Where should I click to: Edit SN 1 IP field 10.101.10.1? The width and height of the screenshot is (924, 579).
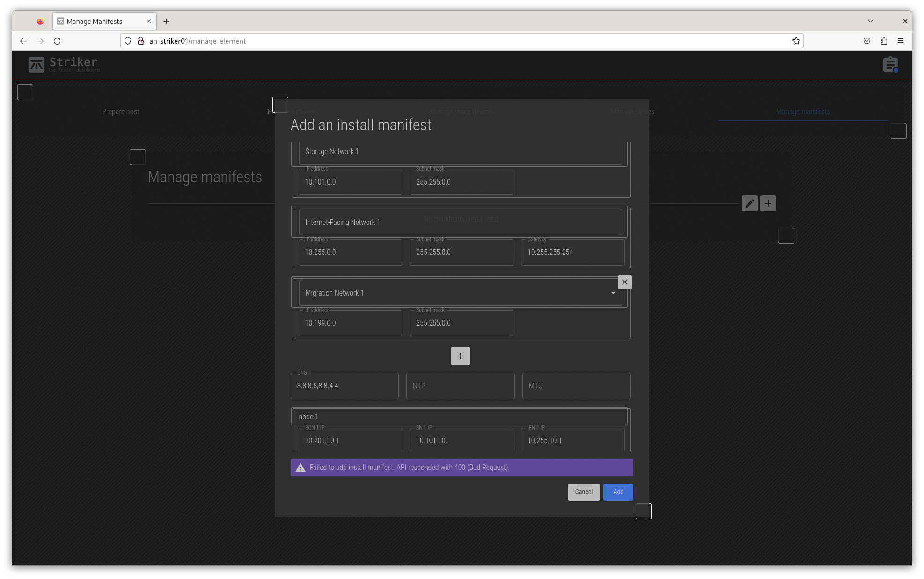point(461,440)
